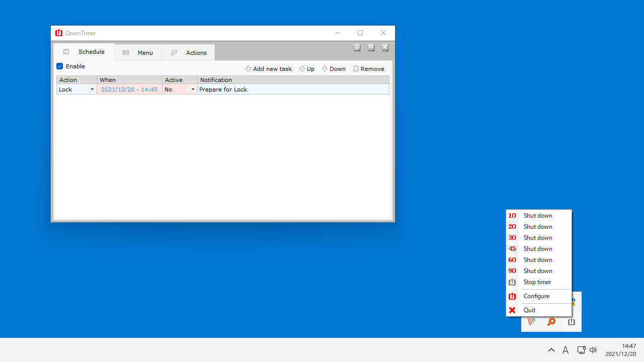This screenshot has width=644, height=362.
Task: Remove the selected task
Action: 369,69
